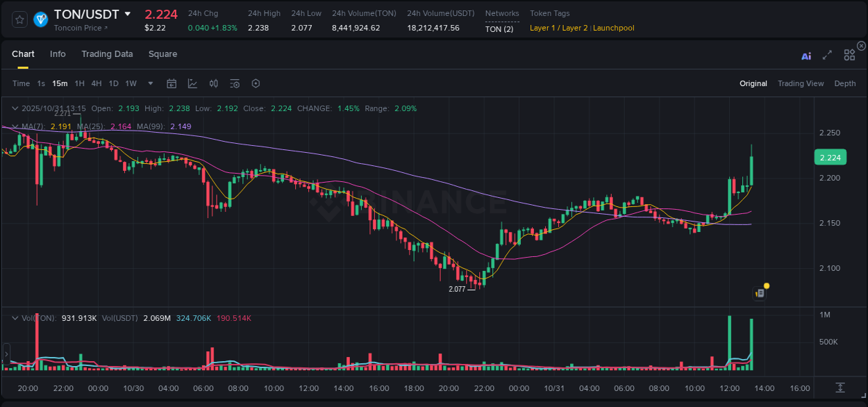Open chart settings with the hexagon icon
This screenshot has width=868, height=407.
tap(256, 83)
